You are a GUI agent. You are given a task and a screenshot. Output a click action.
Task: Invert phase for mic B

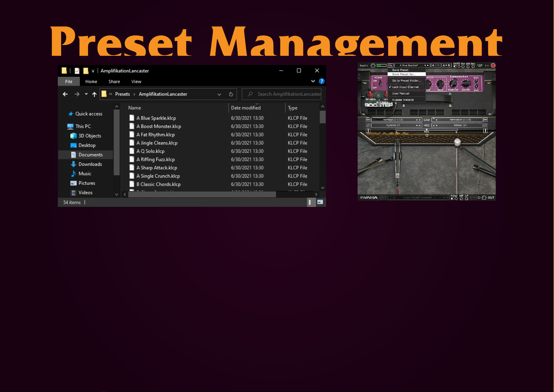(x=485, y=125)
